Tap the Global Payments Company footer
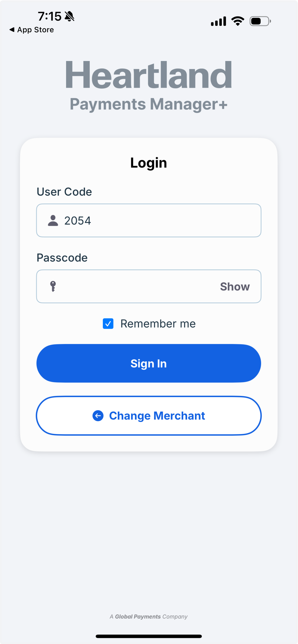Viewport: 298px width, 644px height. point(149,617)
